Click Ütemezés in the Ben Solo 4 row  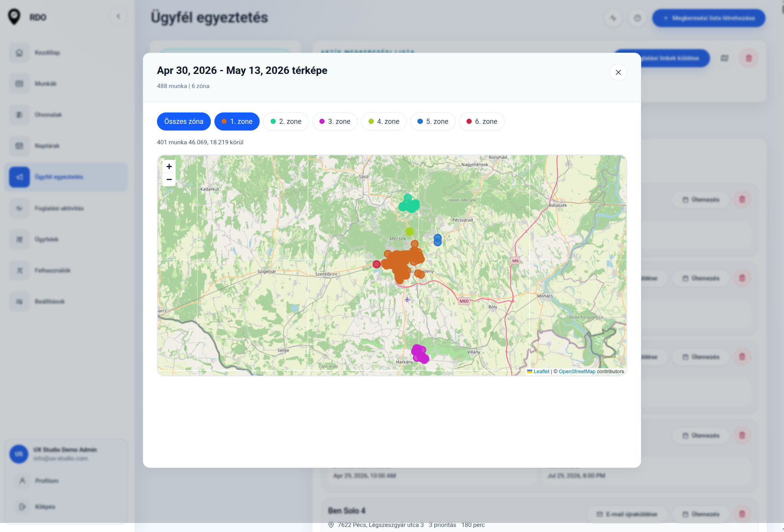pyautogui.click(x=701, y=514)
